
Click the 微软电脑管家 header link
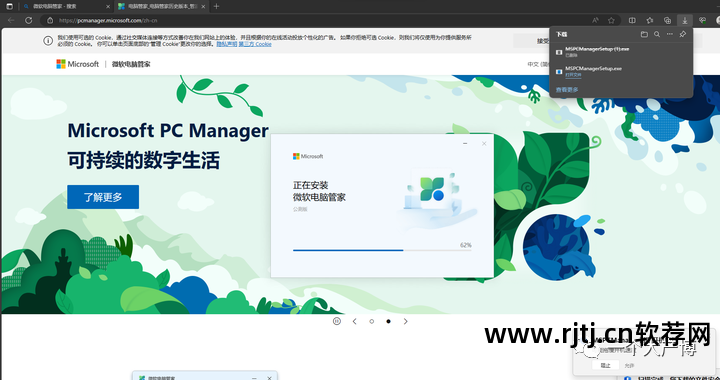pos(131,64)
